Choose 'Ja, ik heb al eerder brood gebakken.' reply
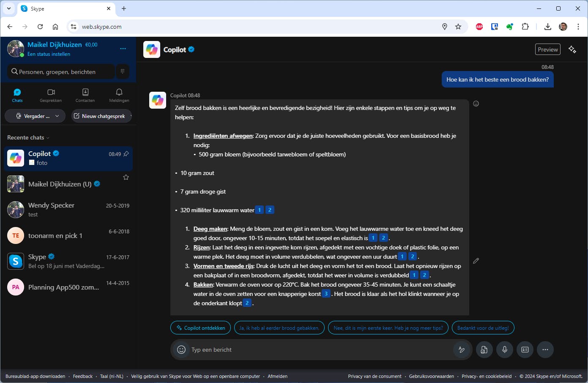 pos(279,328)
